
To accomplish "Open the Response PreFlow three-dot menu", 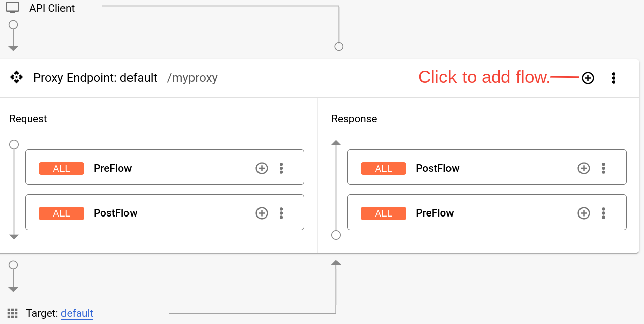I will 603,212.
